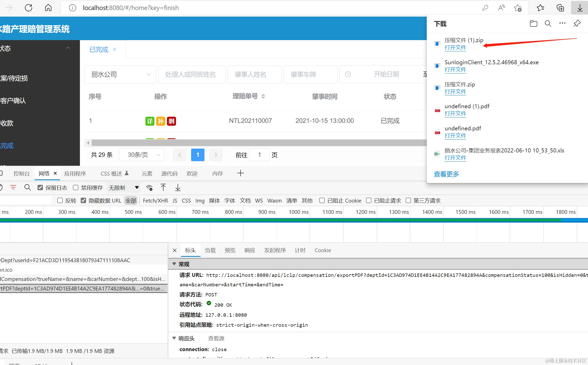This screenshot has height=365, width=588.
Task: Click the green 详 detail icon
Action: point(150,121)
